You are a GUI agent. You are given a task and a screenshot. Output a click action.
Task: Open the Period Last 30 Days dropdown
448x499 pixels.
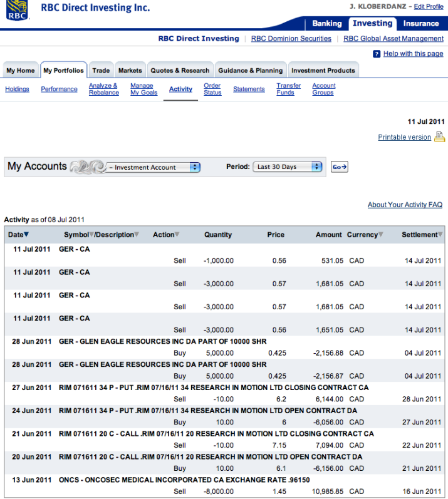[x=288, y=167]
